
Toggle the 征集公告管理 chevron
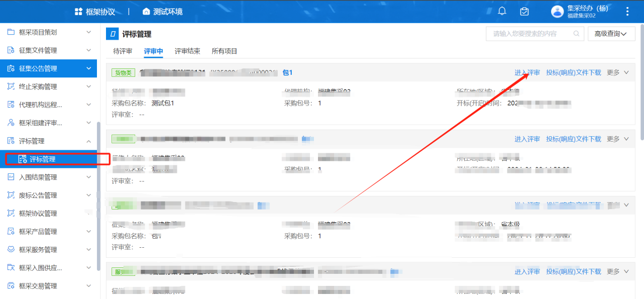(89, 68)
